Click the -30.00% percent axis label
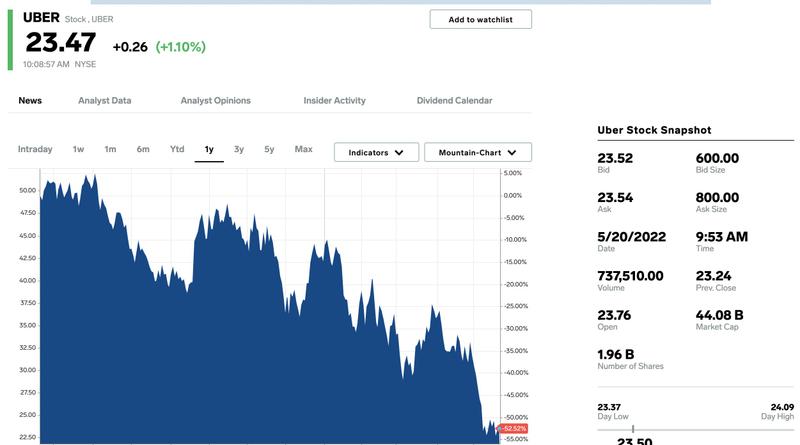Screen dimensions: 800x445 [516, 329]
